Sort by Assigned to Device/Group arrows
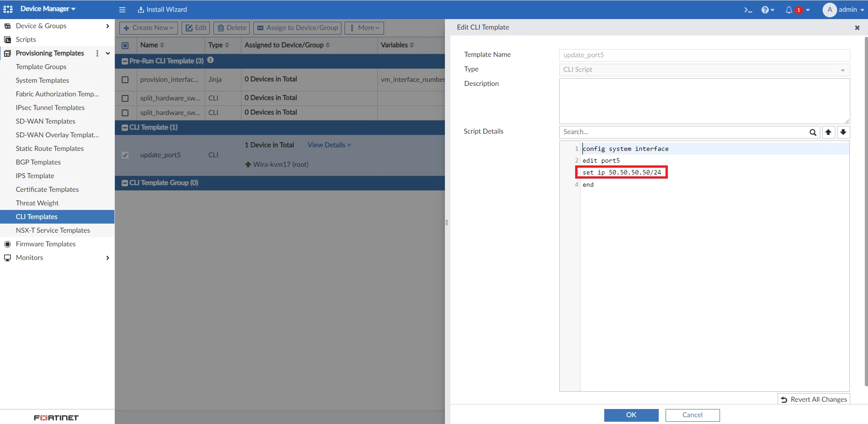 coord(328,45)
